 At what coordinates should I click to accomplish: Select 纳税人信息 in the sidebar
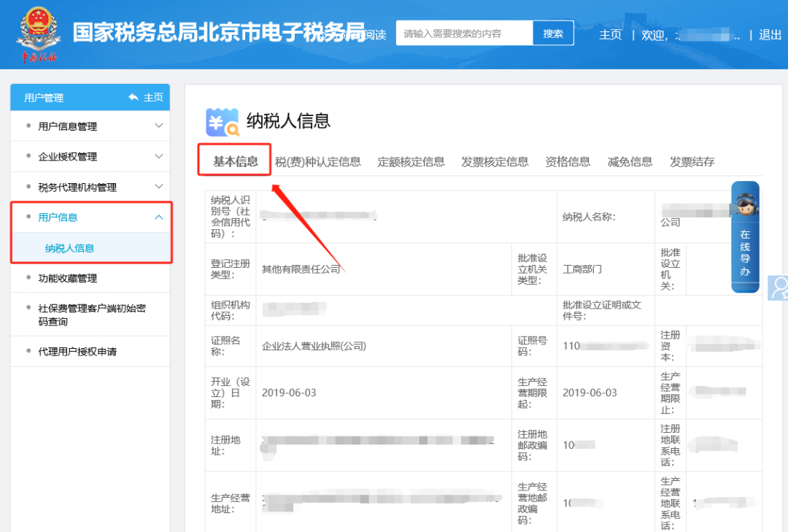coord(70,248)
